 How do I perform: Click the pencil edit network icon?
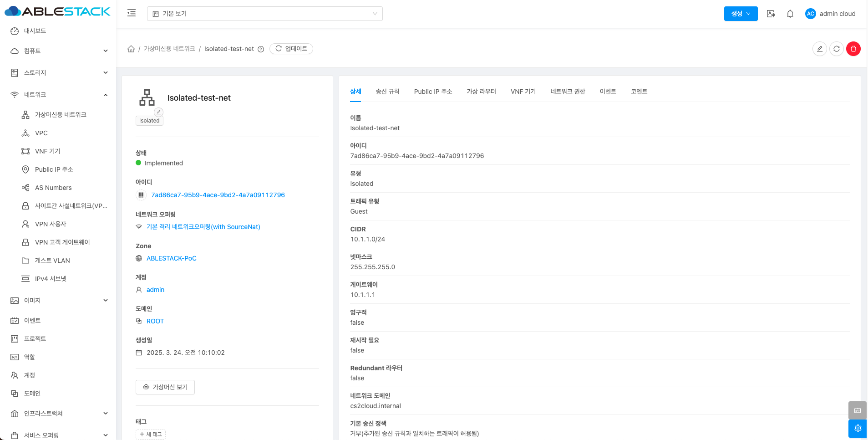point(819,49)
